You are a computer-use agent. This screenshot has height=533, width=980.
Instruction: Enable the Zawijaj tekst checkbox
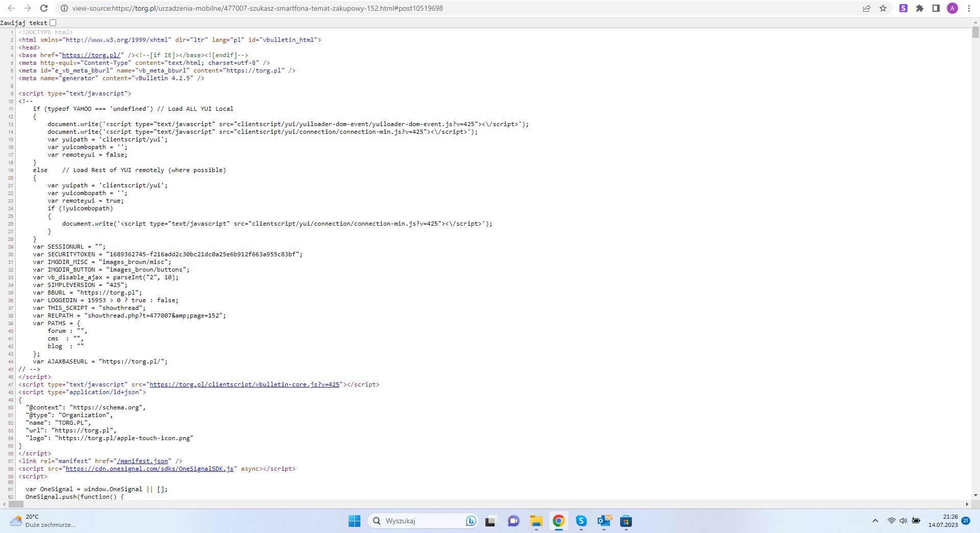click(53, 23)
